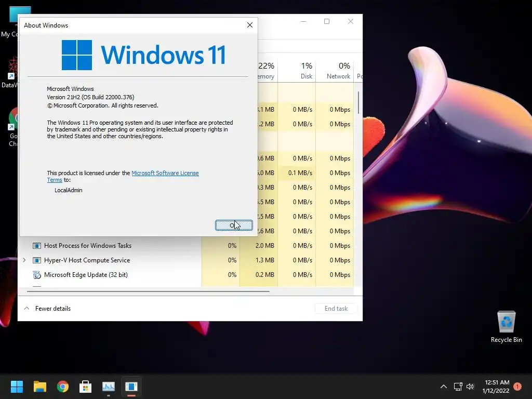This screenshot has width=532, height=399.
Task: Collapse Task Manager with Fewer details
Action: click(47, 309)
